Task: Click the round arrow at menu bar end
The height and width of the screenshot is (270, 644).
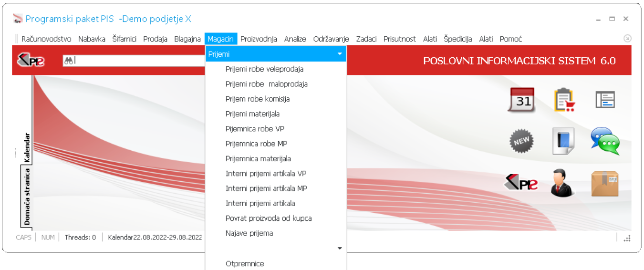Action: click(x=627, y=39)
